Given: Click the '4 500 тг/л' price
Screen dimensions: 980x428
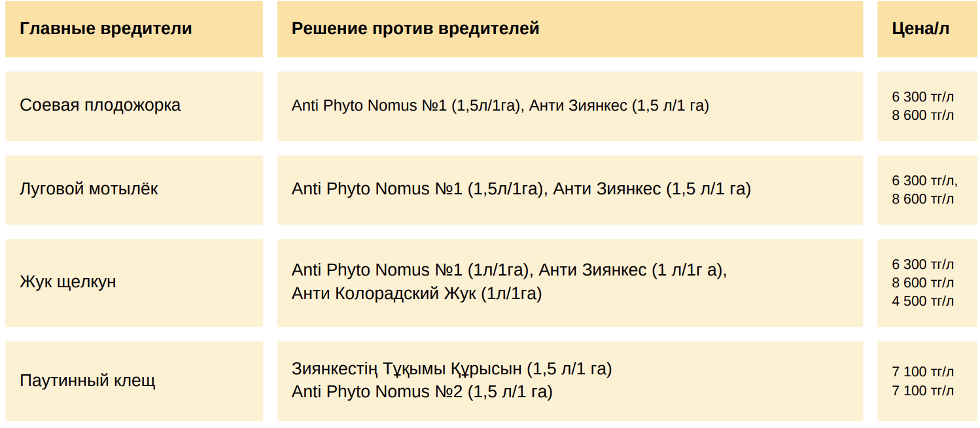Looking at the screenshot, I should pyautogui.click(x=922, y=301).
